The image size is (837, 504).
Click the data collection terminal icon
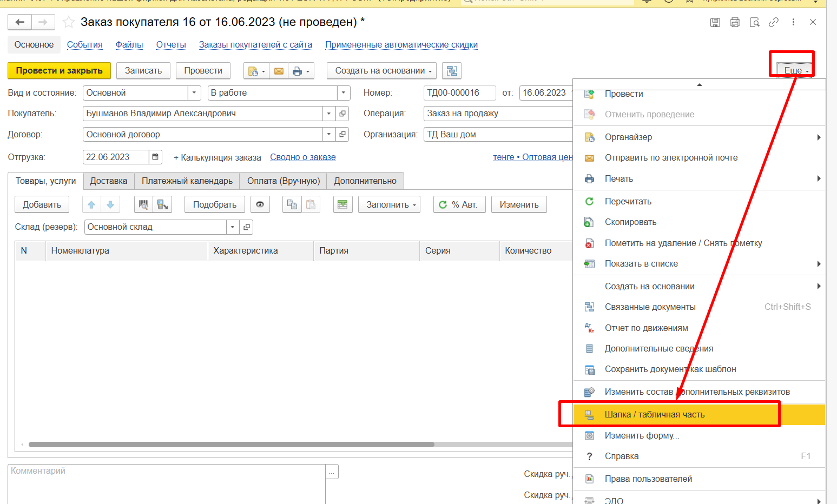click(x=162, y=204)
